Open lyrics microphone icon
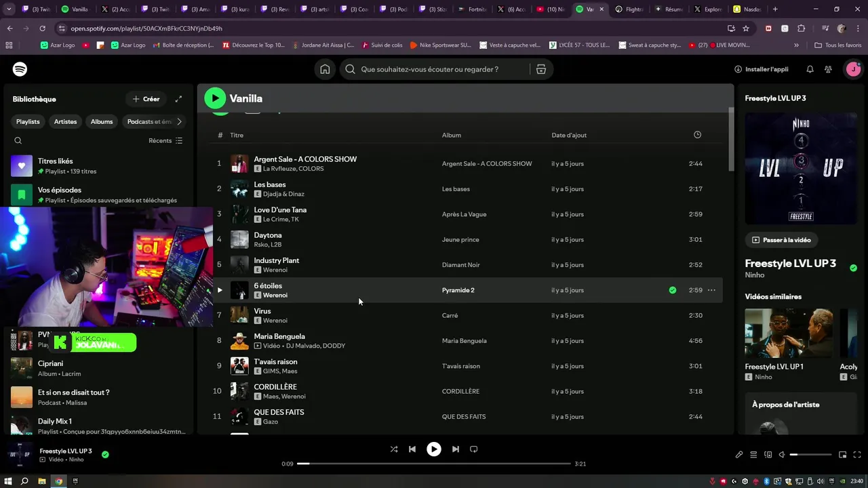This screenshot has height=488, width=868. coord(739,455)
